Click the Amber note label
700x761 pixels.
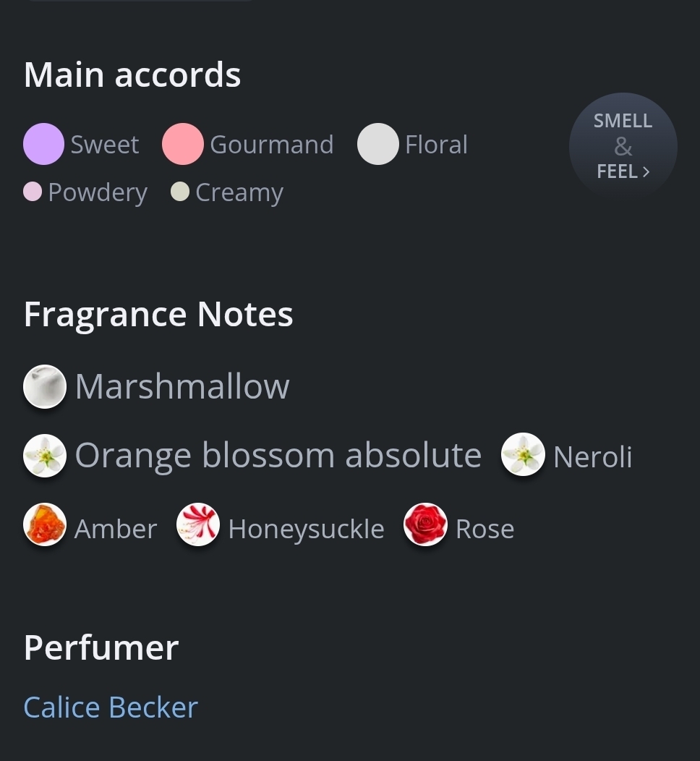[x=116, y=529]
